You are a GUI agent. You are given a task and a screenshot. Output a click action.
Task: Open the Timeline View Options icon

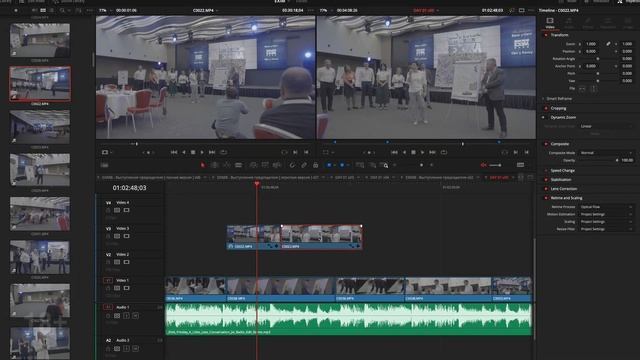[x=104, y=165]
